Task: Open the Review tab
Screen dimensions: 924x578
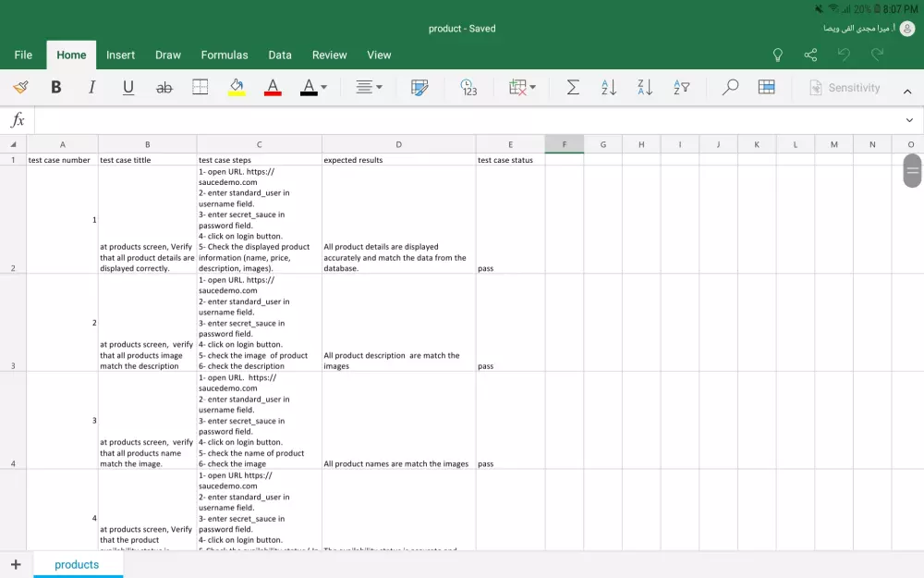Action: click(x=330, y=55)
